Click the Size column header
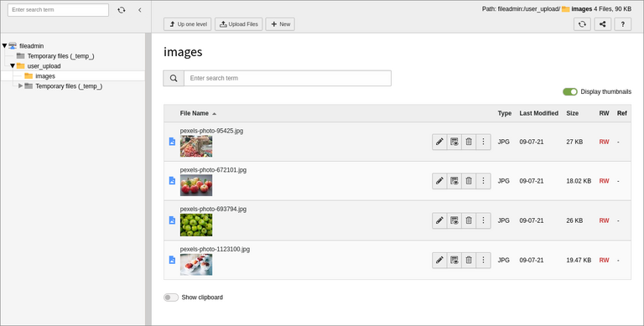Viewport: 644px width, 326px height. (x=573, y=113)
